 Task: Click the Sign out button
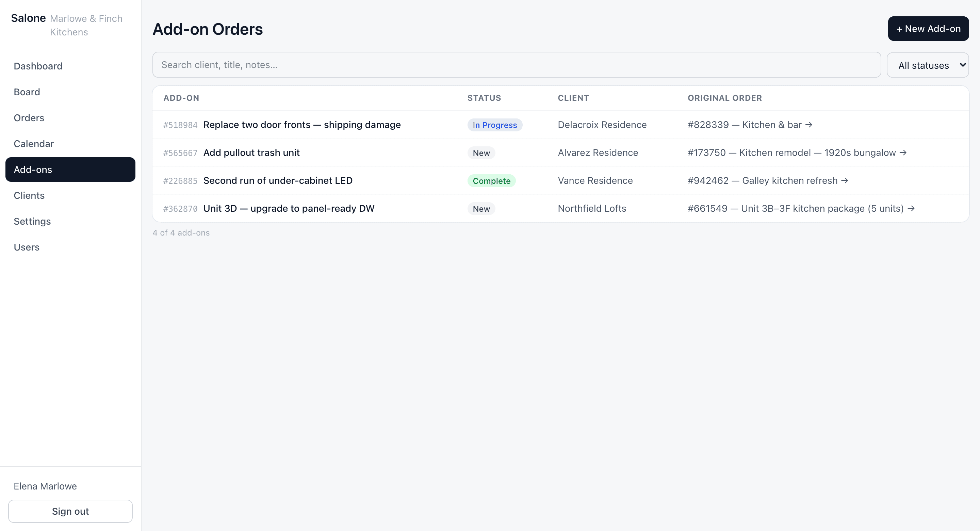pyautogui.click(x=70, y=511)
